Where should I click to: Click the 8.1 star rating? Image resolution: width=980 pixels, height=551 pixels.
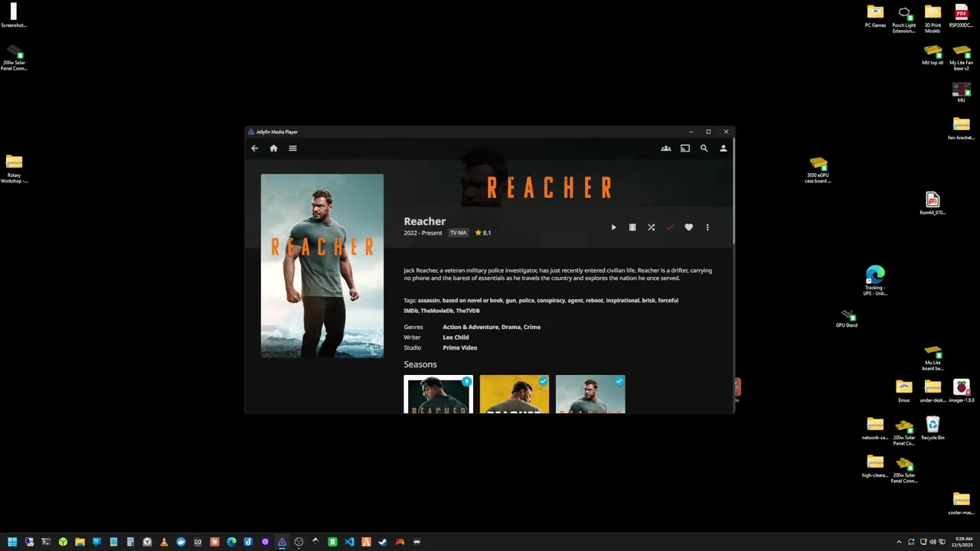point(483,233)
